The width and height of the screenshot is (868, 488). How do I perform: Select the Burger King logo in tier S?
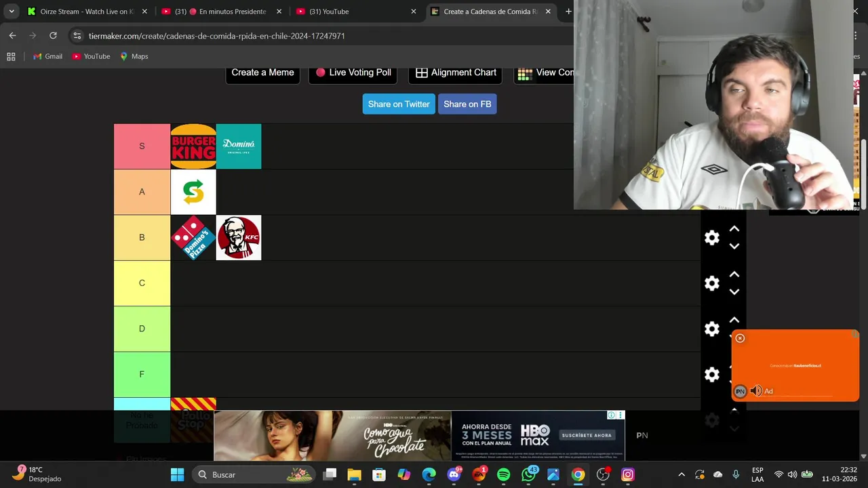click(193, 146)
